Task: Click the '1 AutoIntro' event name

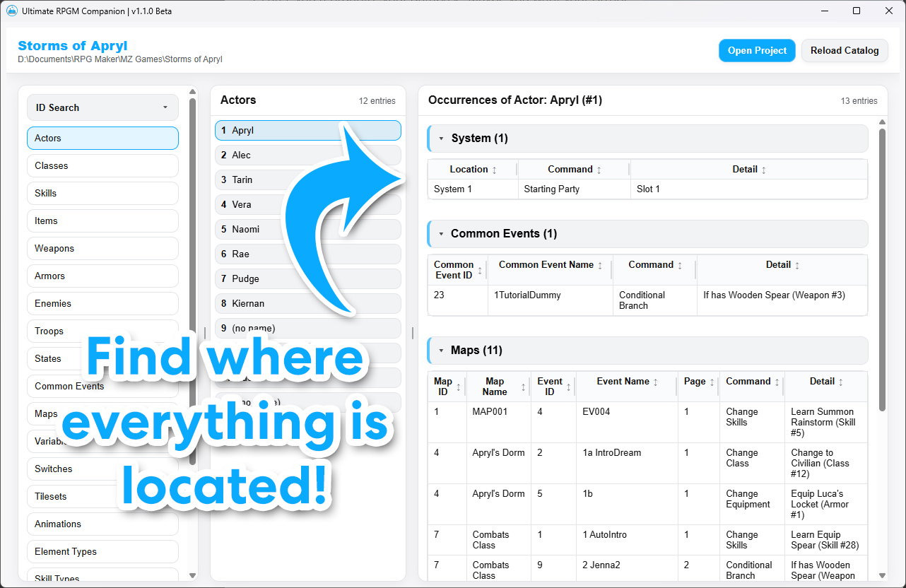Action: click(627, 540)
